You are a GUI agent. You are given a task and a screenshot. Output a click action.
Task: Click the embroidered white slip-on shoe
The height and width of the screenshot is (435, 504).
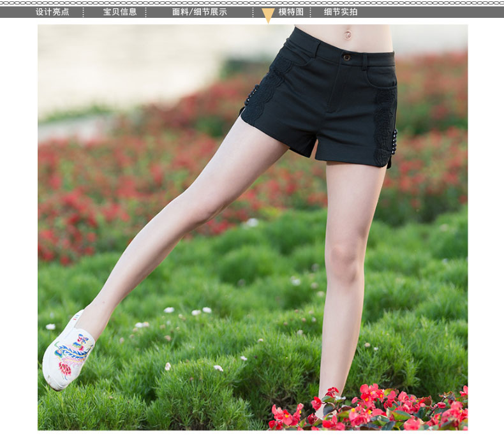pyautogui.click(x=68, y=351)
